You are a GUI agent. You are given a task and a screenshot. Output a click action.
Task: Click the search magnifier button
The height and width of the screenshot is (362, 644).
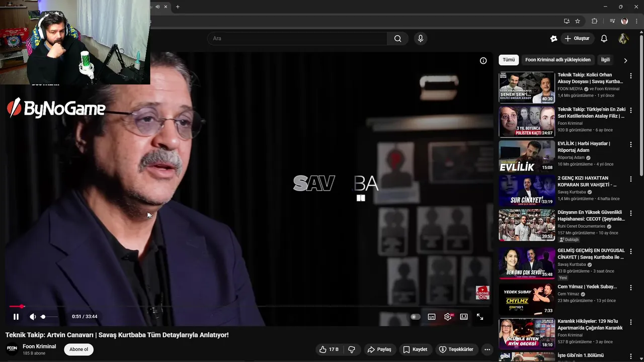click(397, 39)
